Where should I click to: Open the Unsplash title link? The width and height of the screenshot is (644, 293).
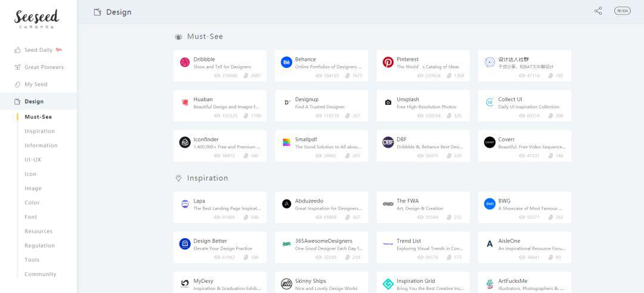click(408, 99)
